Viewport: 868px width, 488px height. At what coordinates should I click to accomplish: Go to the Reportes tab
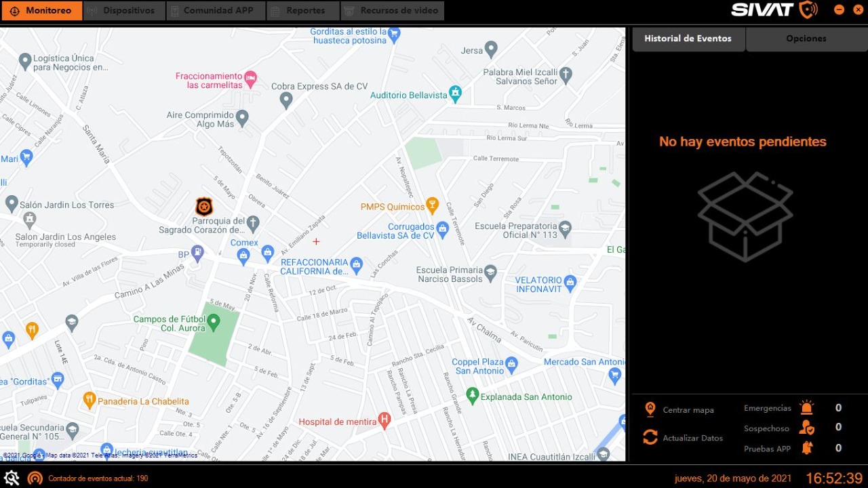point(302,10)
